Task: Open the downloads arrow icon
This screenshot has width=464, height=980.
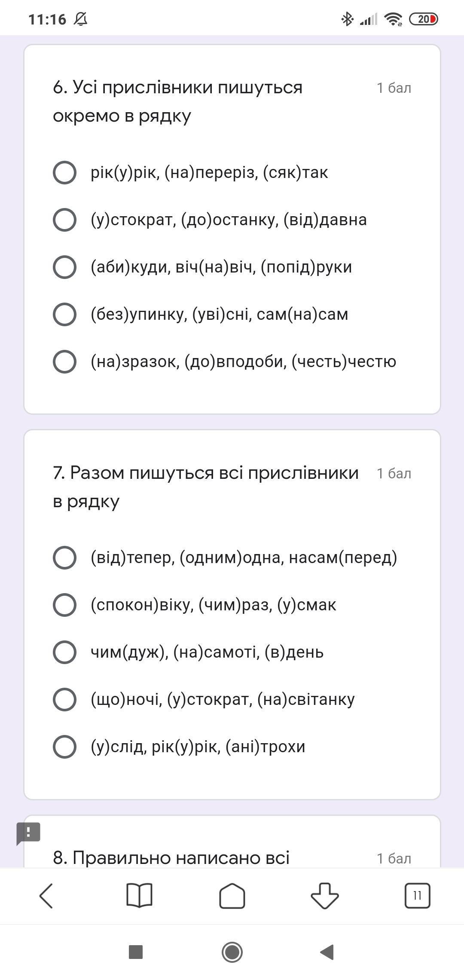Action: click(325, 896)
